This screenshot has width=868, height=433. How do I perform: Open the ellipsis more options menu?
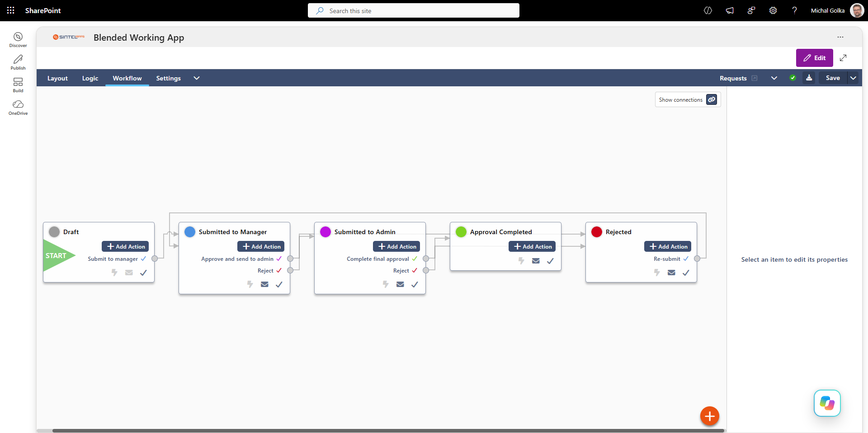point(840,37)
